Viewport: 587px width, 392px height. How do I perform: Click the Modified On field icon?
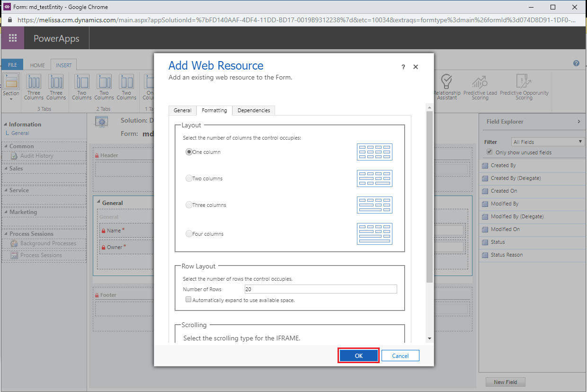[x=485, y=230]
